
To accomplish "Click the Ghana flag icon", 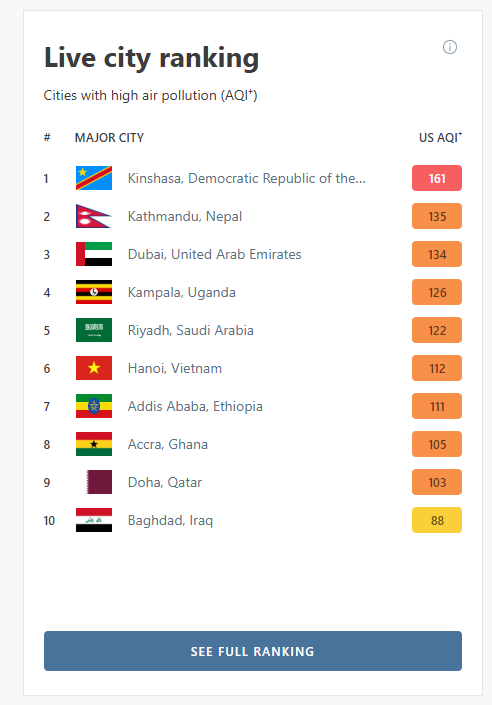I will tap(94, 444).
